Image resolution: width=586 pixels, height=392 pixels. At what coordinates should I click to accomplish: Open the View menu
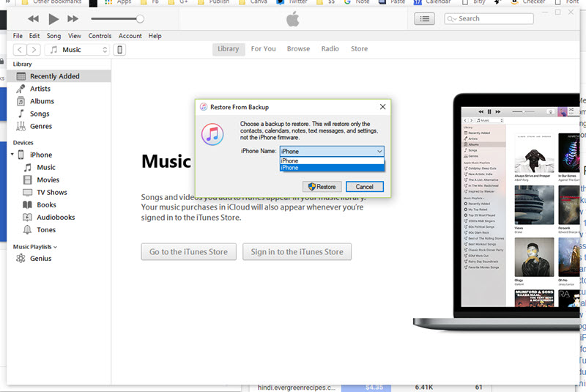pos(75,36)
